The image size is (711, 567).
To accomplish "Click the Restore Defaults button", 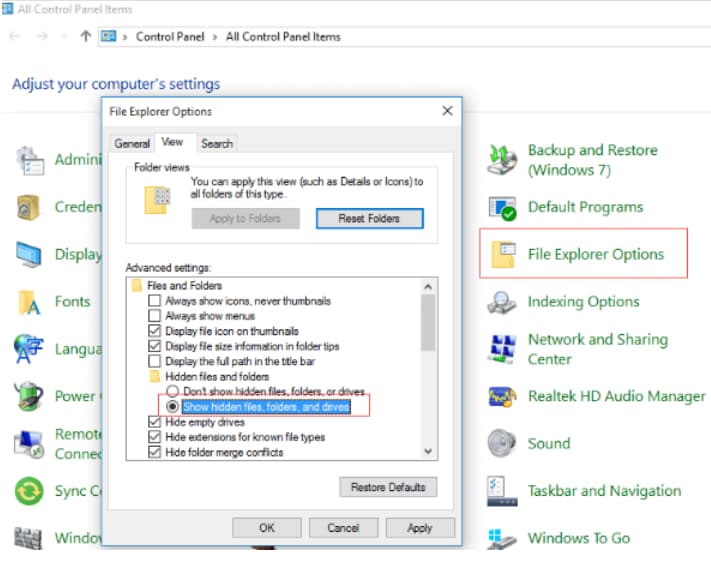I will click(x=388, y=487).
